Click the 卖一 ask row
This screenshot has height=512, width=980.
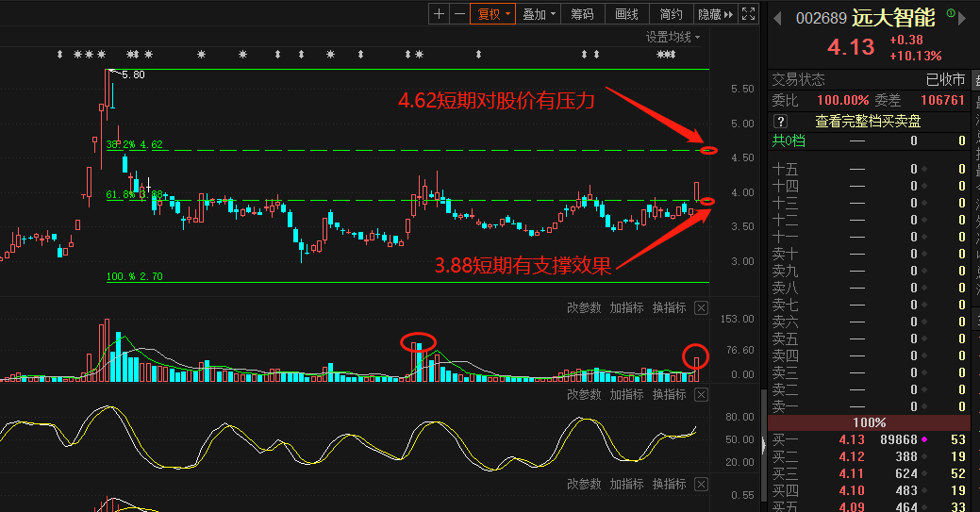click(869, 406)
